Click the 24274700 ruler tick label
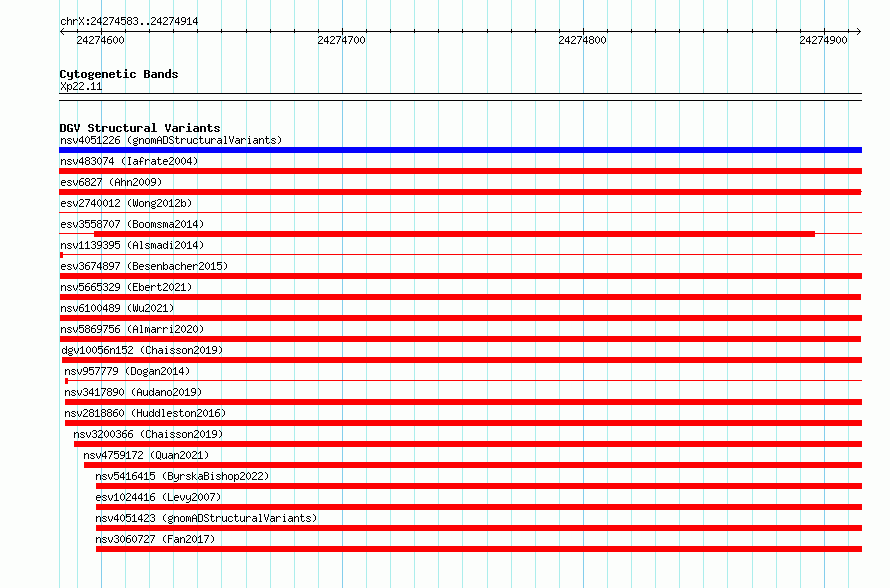This screenshot has height=588, width=890. click(341, 40)
